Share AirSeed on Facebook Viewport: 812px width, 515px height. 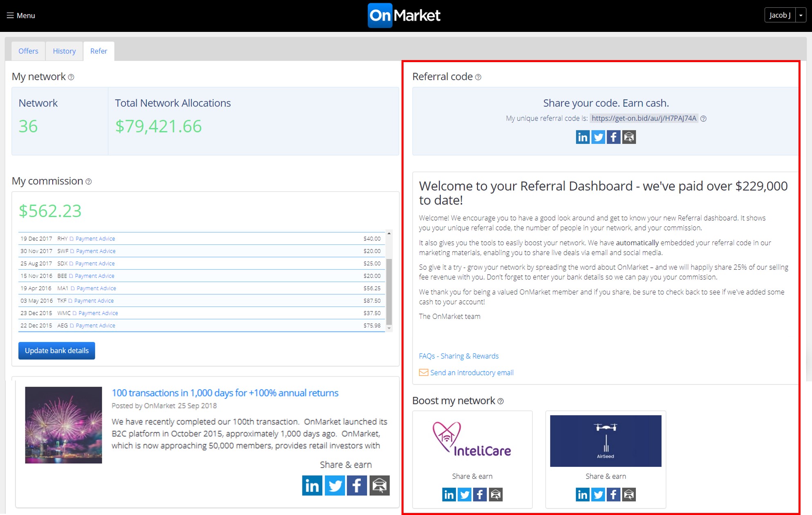click(613, 495)
